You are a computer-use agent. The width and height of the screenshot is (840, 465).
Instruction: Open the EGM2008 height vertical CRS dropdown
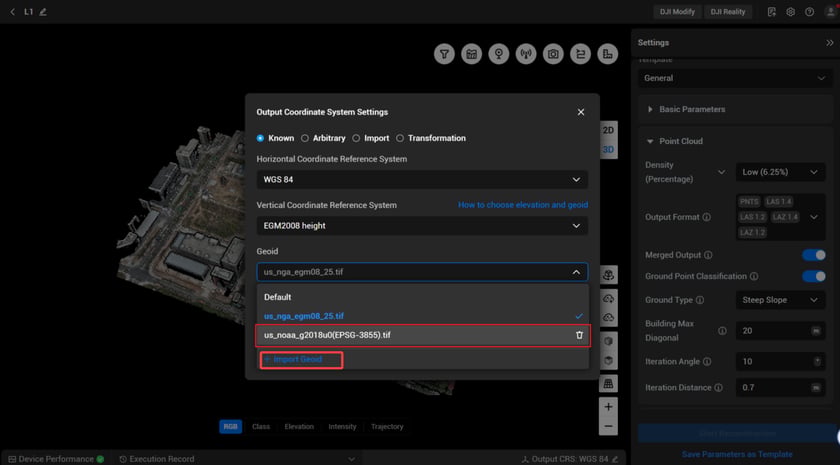coord(422,226)
